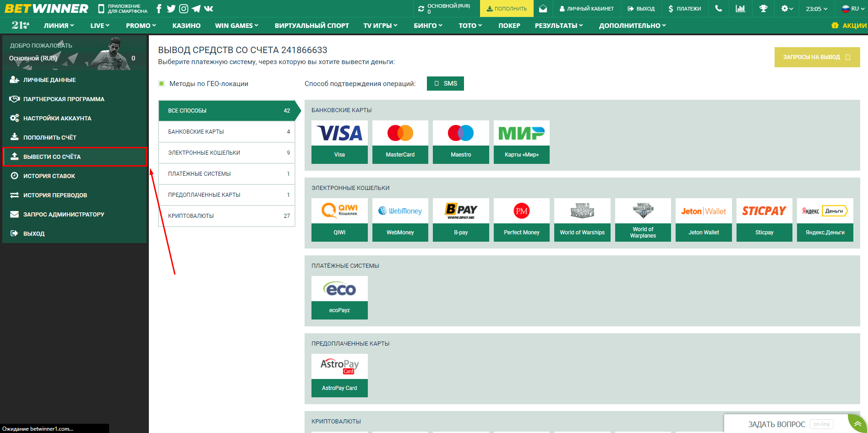The height and width of the screenshot is (433, 868).
Task: Open the ПЛАТЕЖИ header link
Action: pos(685,9)
